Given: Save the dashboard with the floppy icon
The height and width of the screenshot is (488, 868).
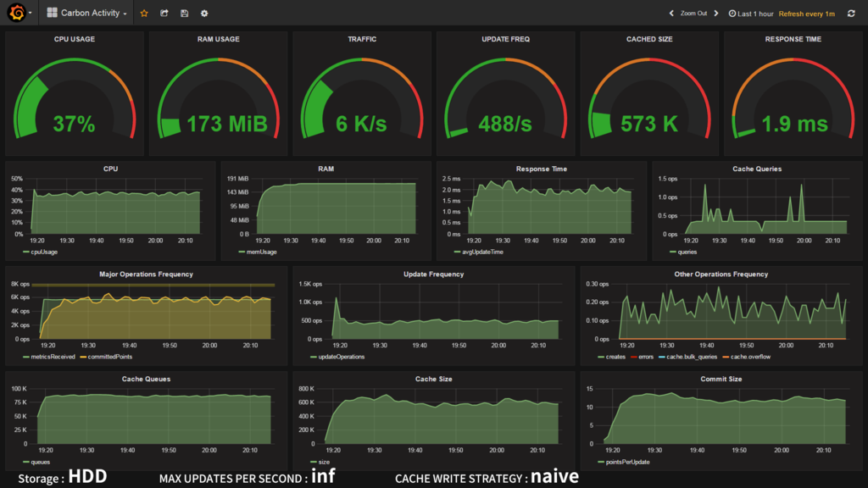Looking at the screenshot, I should pos(184,14).
